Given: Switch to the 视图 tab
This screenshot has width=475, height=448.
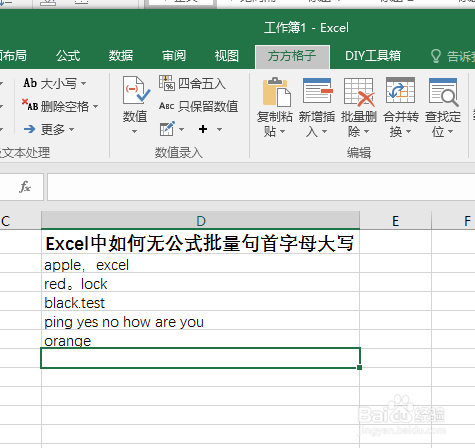Looking at the screenshot, I should click(x=227, y=56).
